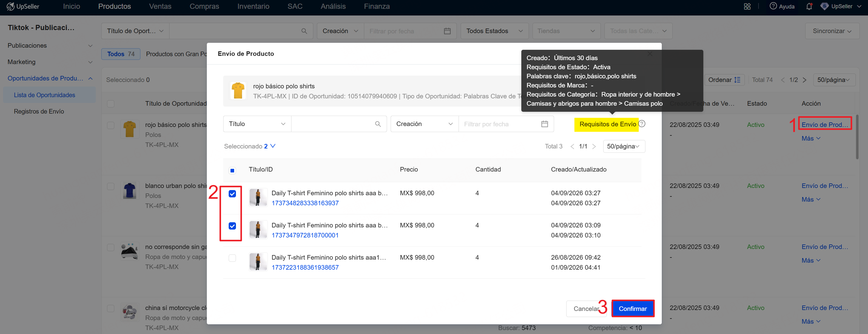Click the main page vertical scrollbar
This screenshot has width=868, height=334.
[x=858, y=137]
